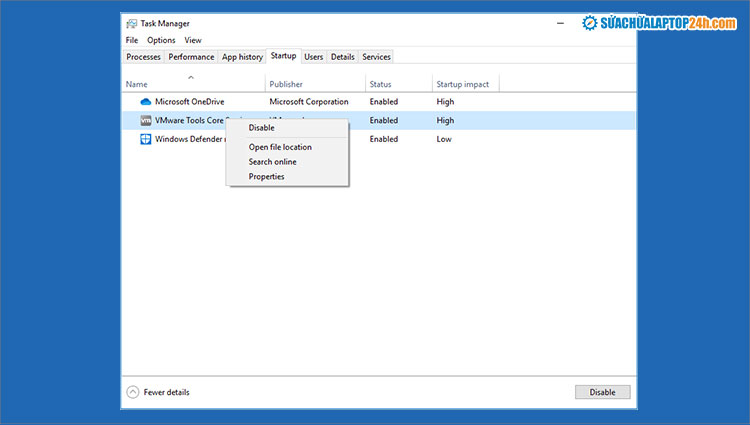This screenshot has height=425, width=750.
Task: Open the View menu
Action: point(192,40)
